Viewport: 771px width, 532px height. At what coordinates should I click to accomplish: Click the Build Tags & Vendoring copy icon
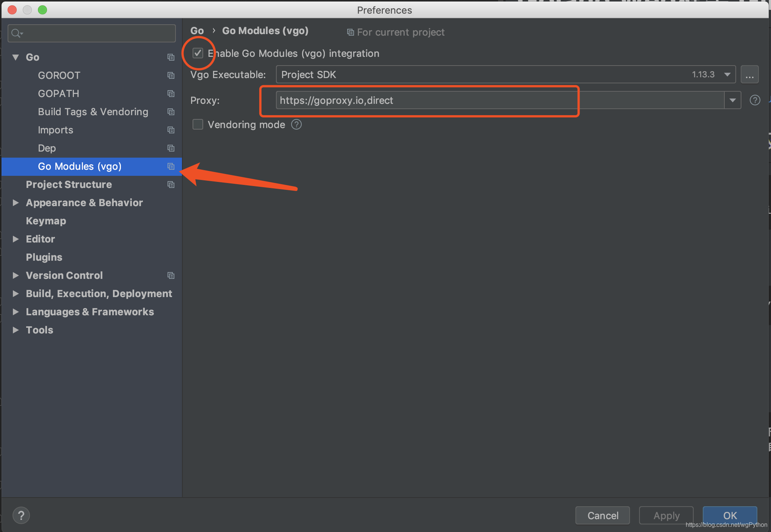coord(171,112)
